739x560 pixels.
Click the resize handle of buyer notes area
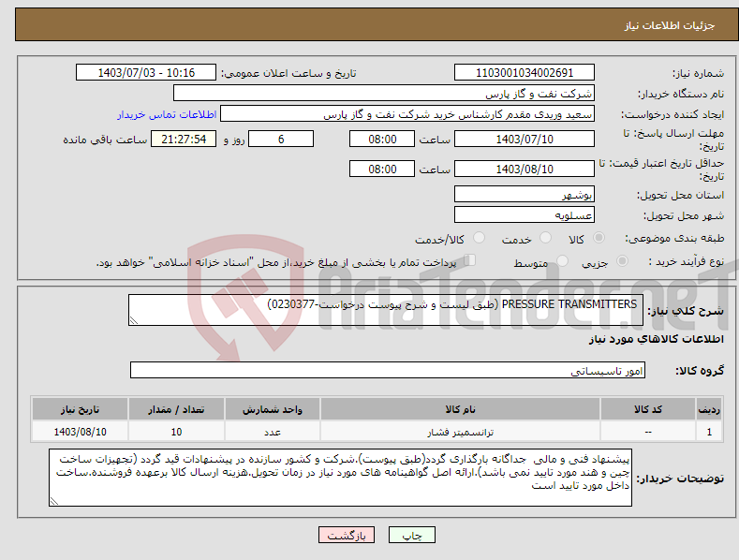[x=54, y=502]
